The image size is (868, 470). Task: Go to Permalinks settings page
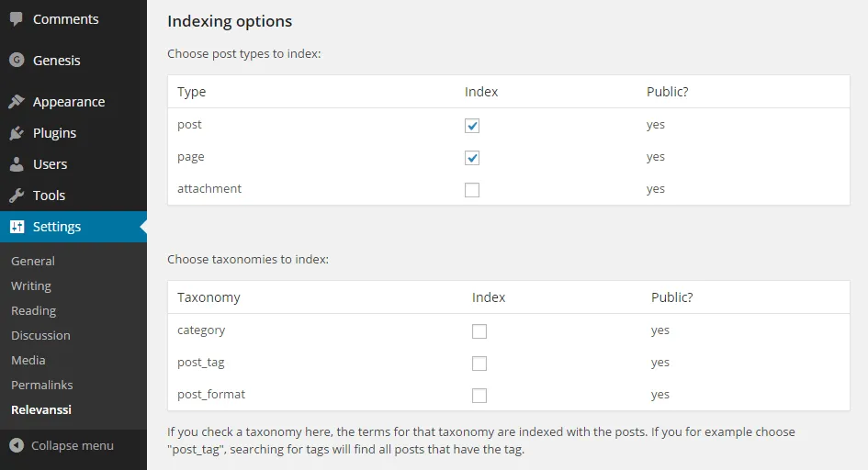coord(41,385)
